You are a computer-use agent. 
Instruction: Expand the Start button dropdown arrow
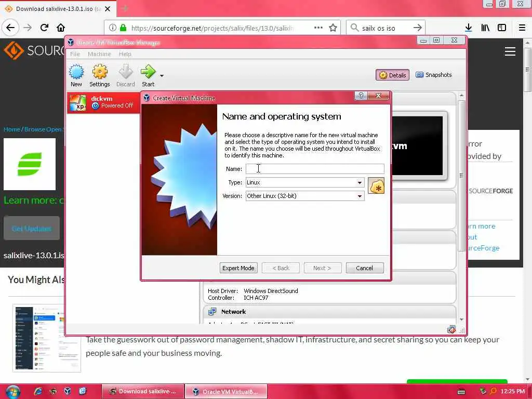162,75
